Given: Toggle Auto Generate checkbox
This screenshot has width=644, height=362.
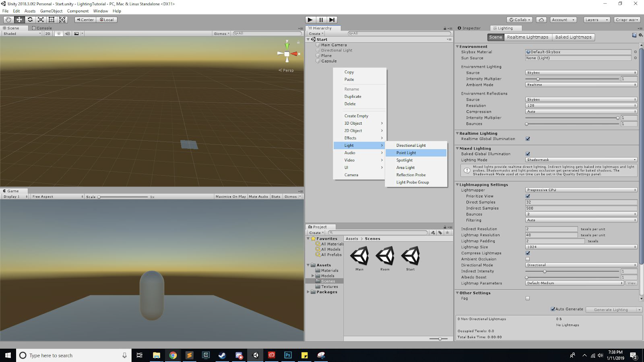Looking at the screenshot, I should tap(553, 309).
